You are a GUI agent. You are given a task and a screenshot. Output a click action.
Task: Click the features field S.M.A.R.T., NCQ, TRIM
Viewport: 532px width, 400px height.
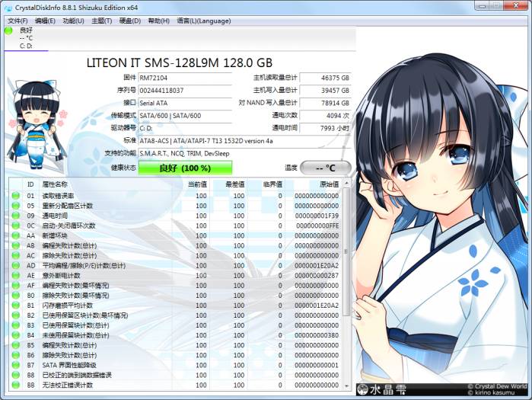click(x=244, y=153)
